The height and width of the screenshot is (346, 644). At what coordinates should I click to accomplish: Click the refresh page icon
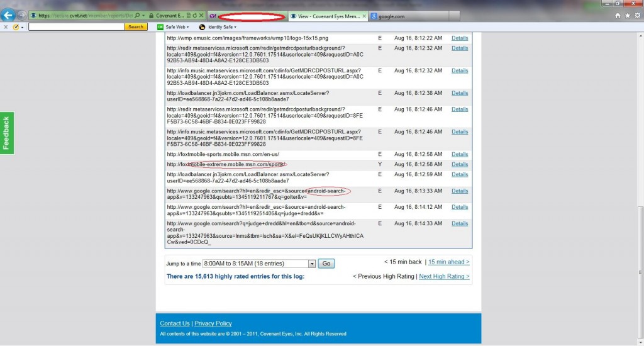195,16
